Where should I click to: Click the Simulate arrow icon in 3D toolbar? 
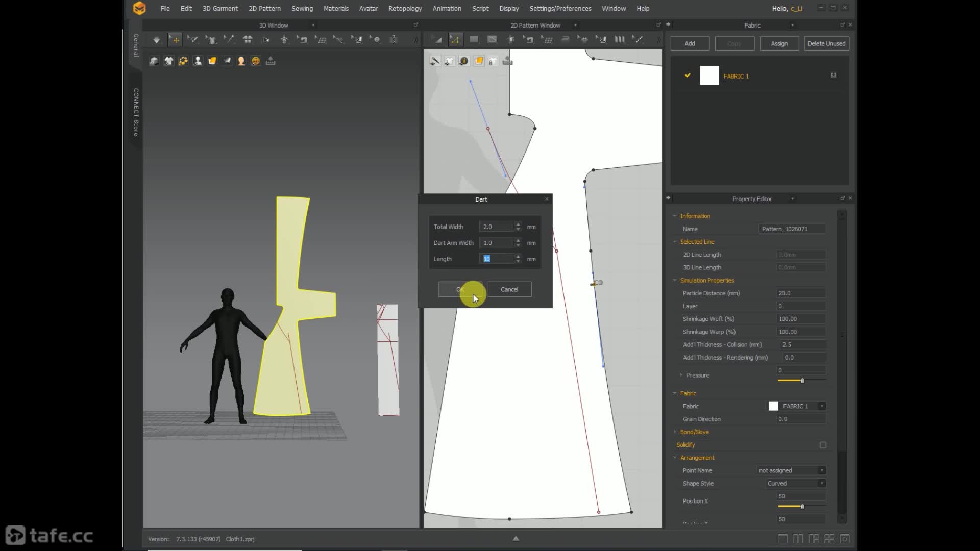[x=156, y=40]
